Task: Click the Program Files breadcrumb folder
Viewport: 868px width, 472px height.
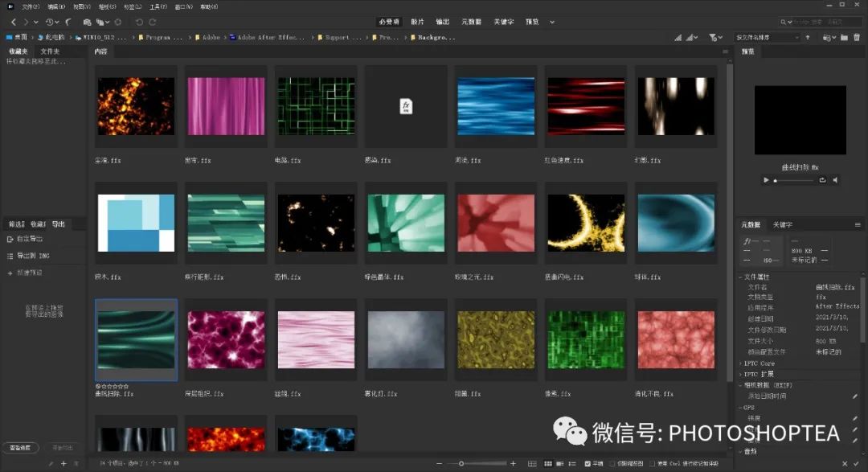Action: 161,38
